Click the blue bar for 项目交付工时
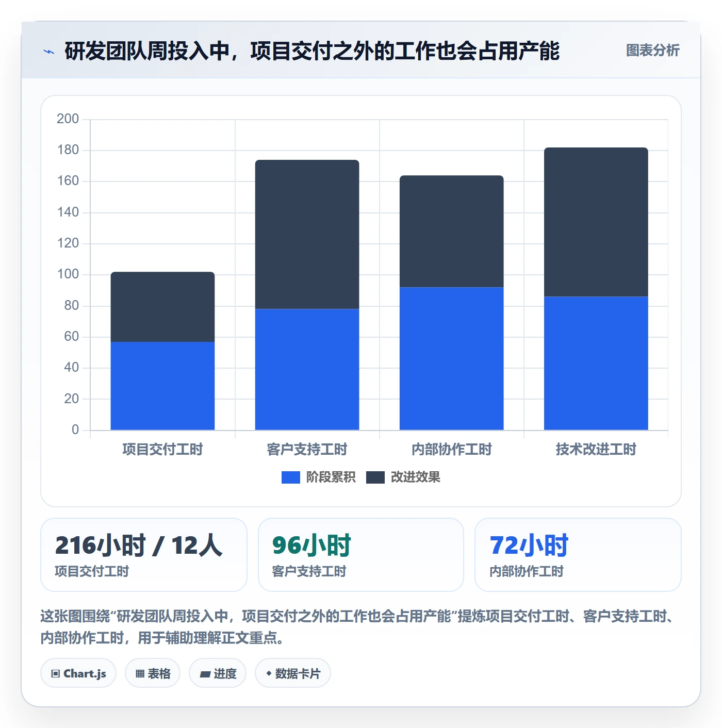This screenshot has width=722, height=728. coord(162,386)
